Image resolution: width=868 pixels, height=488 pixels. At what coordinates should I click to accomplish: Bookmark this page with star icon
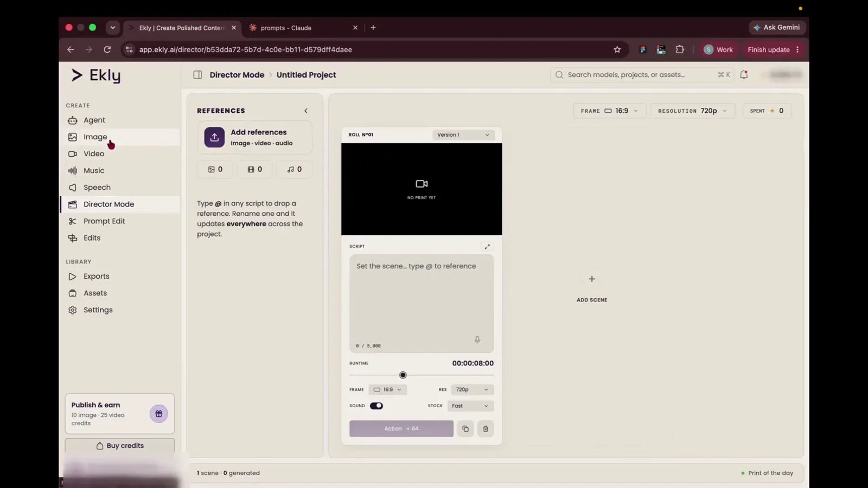point(617,49)
